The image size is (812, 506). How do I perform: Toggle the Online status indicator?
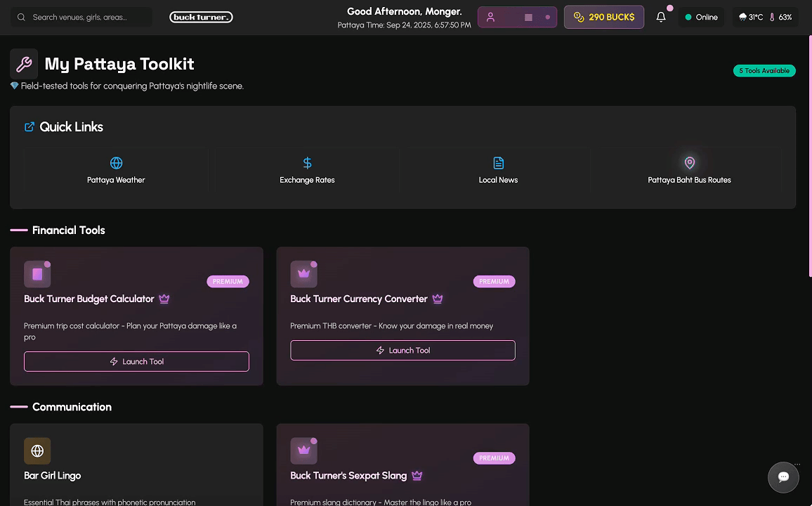pyautogui.click(x=701, y=17)
